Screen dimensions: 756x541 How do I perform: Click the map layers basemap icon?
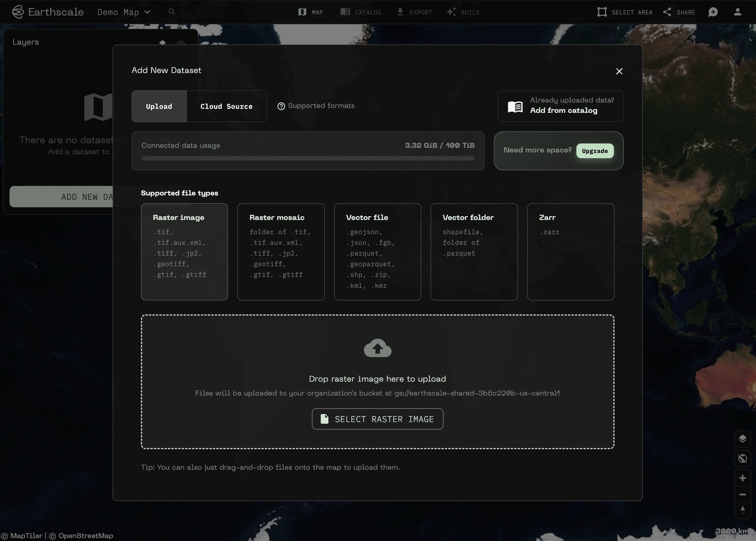(x=742, y=439)
